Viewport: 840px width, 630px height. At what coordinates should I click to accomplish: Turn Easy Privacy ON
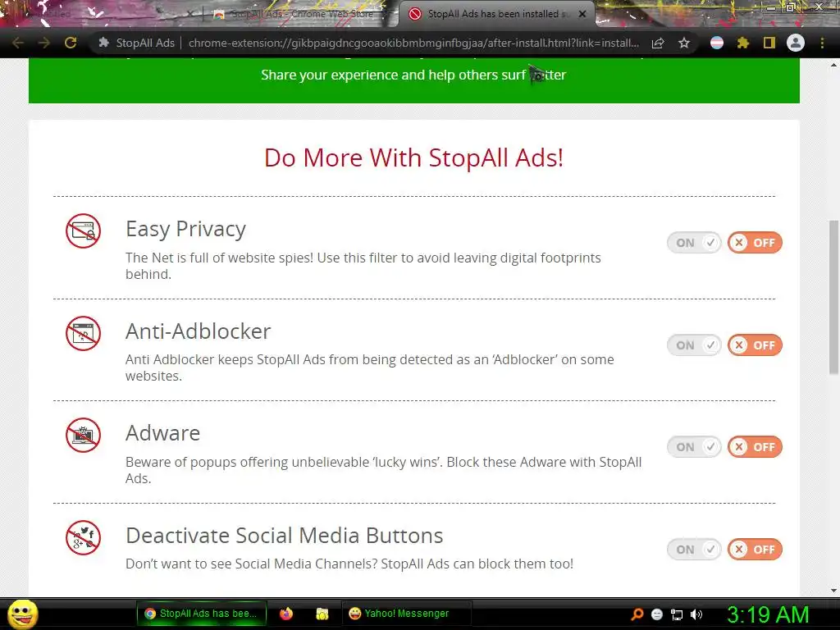click(694, 243)
